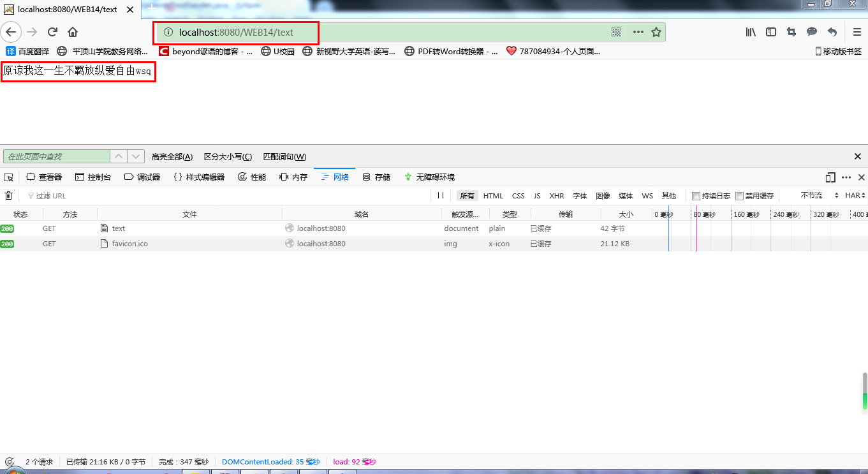Filter requests by HTML
The height and width of the screenshot is (474, 868).
pyautogui.click(x=493, y=196)
